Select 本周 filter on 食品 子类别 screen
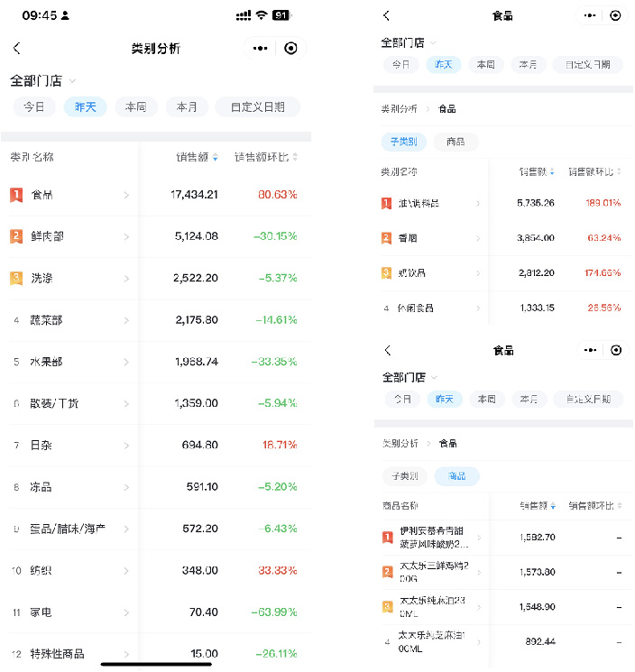Screen dimensions: 635x672 point(485,65)
